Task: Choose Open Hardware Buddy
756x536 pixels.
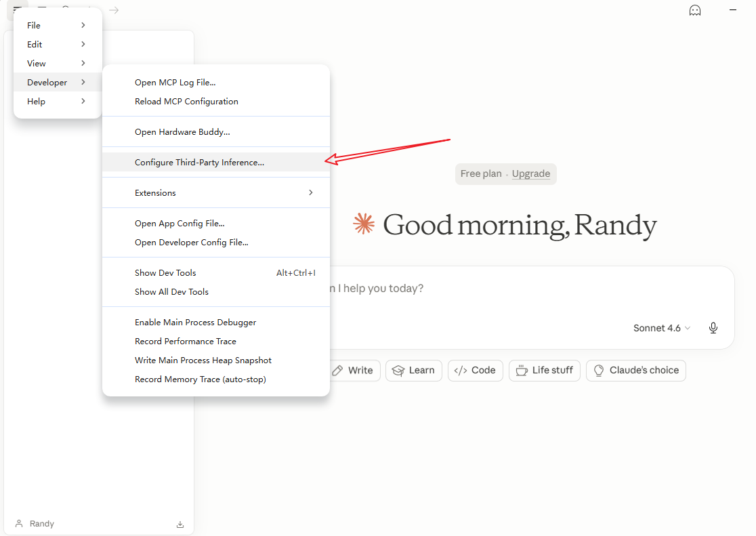Action: tap(216, 131)
